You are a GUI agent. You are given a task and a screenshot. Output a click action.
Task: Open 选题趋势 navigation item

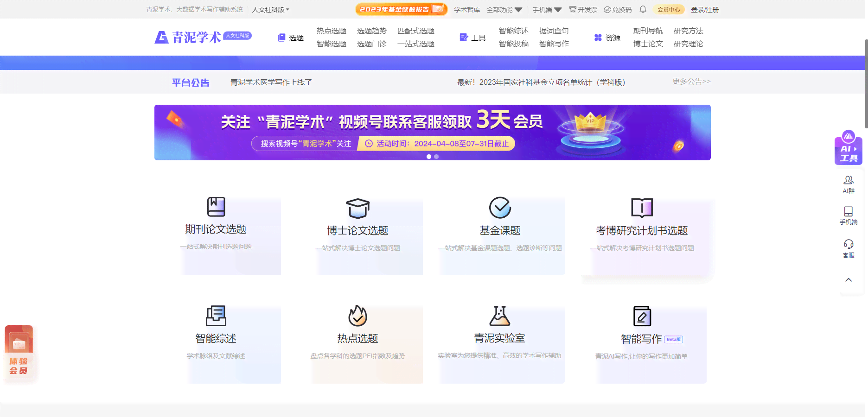point(372,31)
